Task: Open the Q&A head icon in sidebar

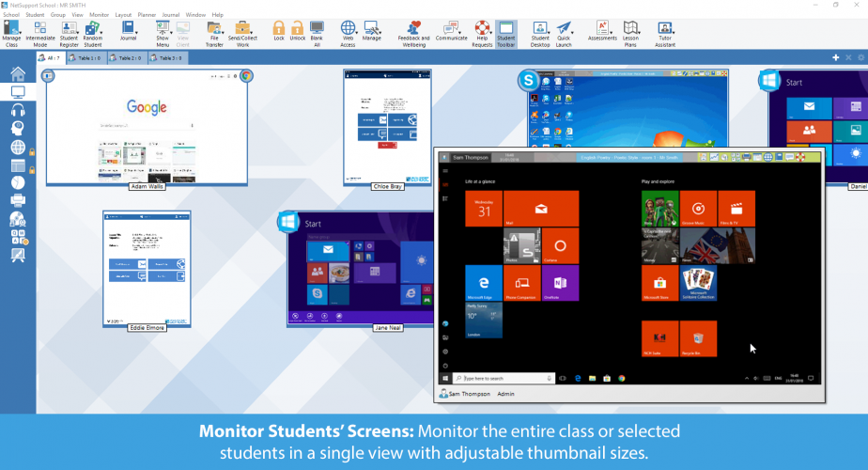Action: point(18,129)
